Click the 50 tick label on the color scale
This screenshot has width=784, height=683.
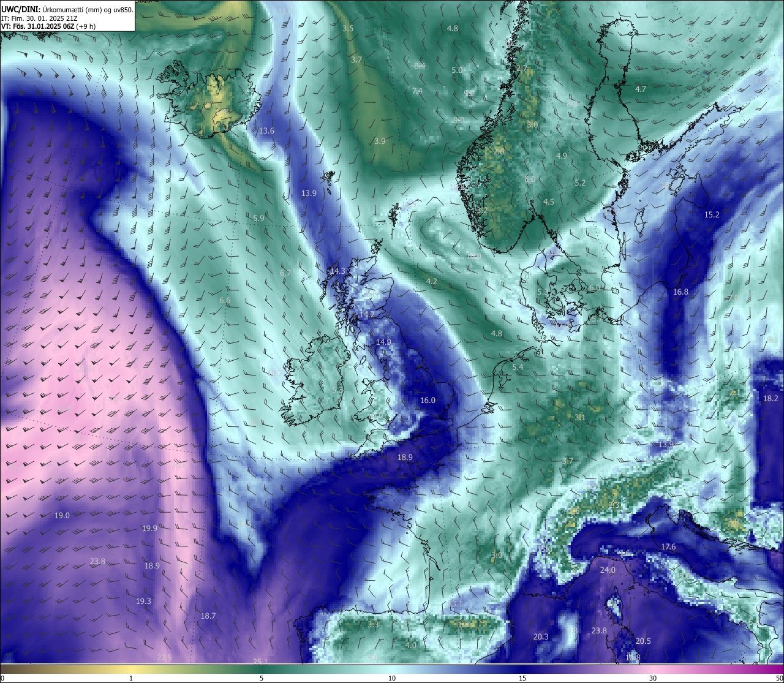pyautogui.click(x=779, y=678)
